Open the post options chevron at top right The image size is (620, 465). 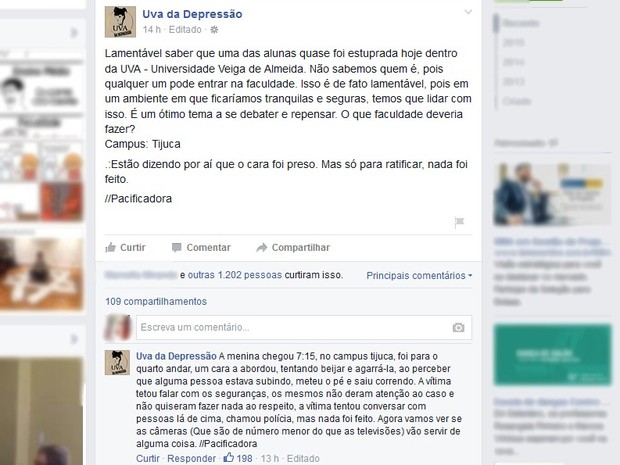(x=468, y=12)
